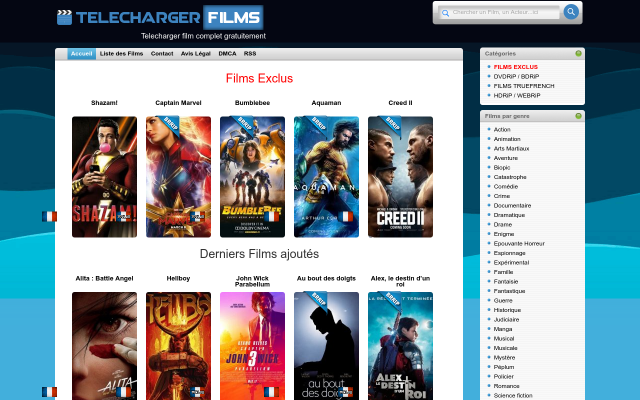Choose the Catastrophe genre
640x400 pixels.
[510, 177]
